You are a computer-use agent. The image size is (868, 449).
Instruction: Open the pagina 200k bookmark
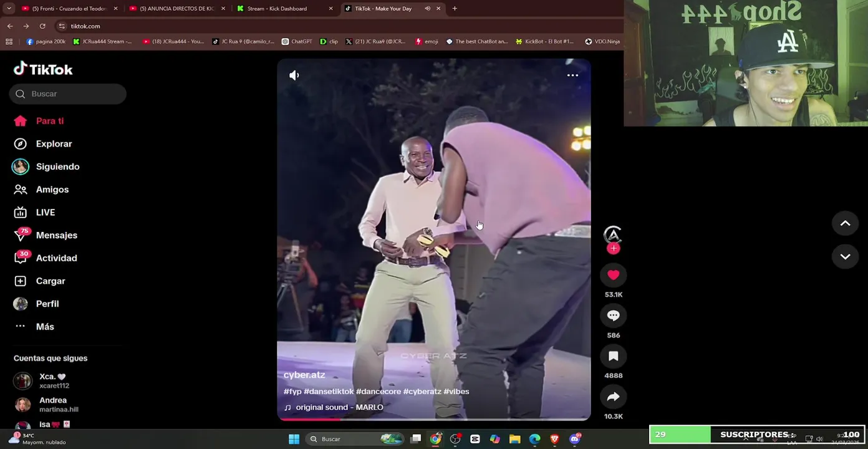[46, 42]
